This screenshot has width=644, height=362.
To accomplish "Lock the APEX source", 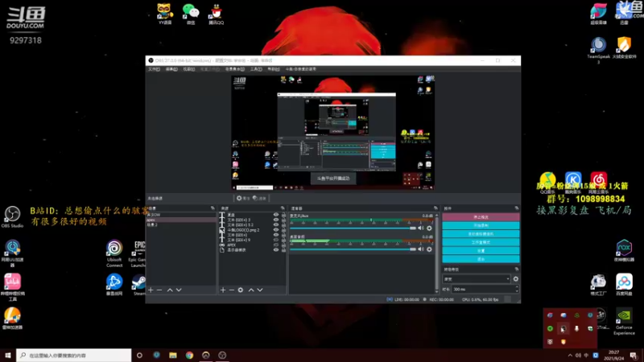I will click(x=283, y=245).
